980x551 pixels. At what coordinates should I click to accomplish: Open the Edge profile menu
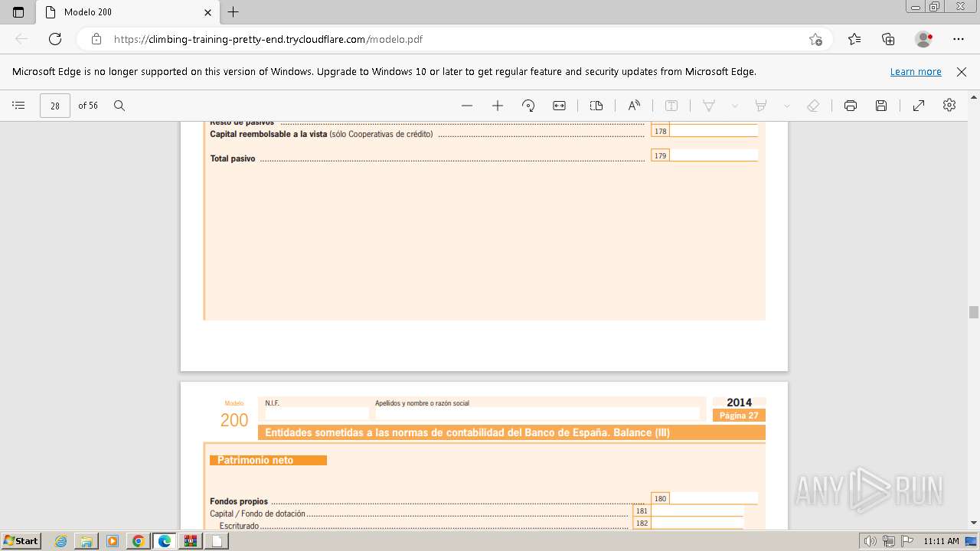(924, 39)
